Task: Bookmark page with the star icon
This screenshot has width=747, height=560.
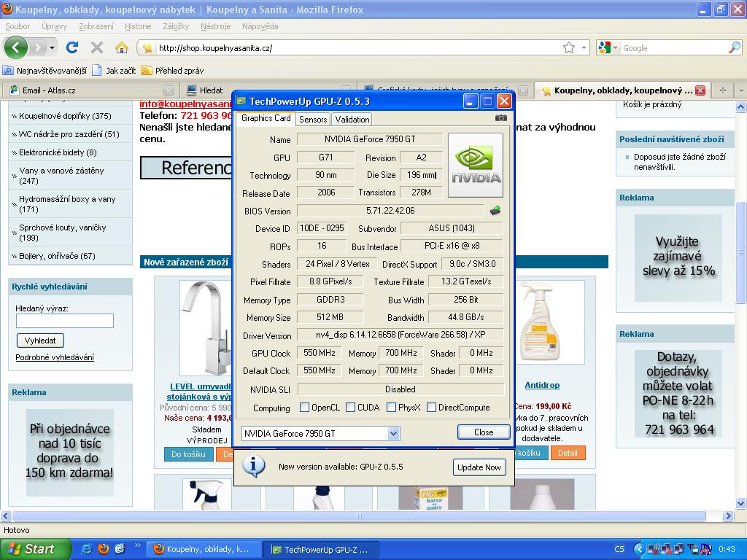Action: [x=569, y=47]
